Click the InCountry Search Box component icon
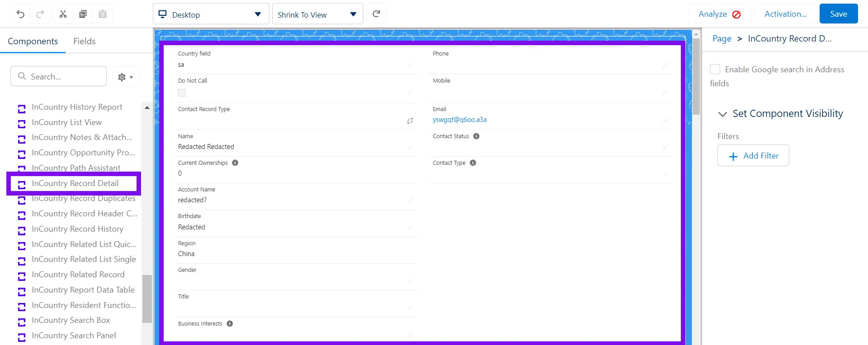 (x=21, y=322)
